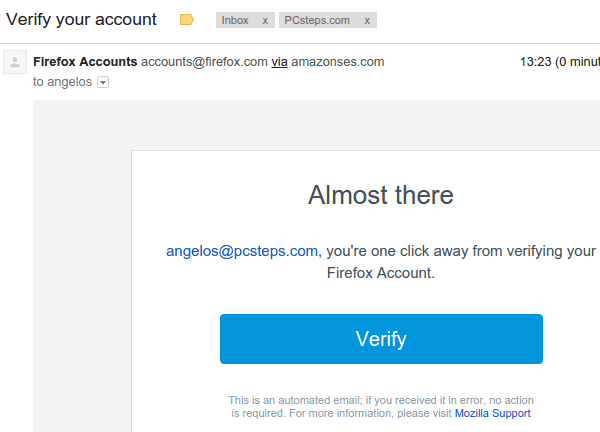The width and height of the screenshot is (600, 432).
Task: Click the sender avatar icon
Action: (15, 63)
